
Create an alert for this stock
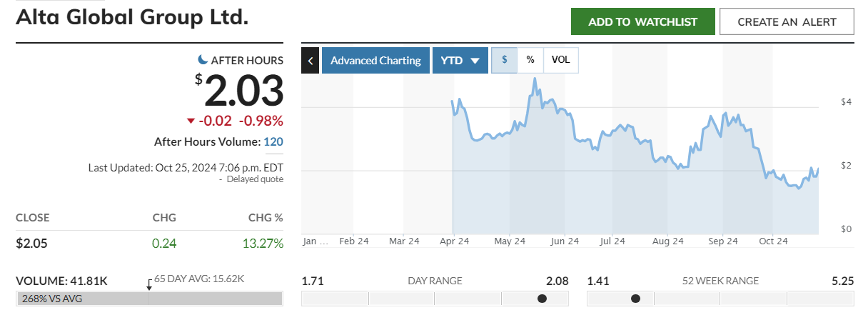point(787,22)
